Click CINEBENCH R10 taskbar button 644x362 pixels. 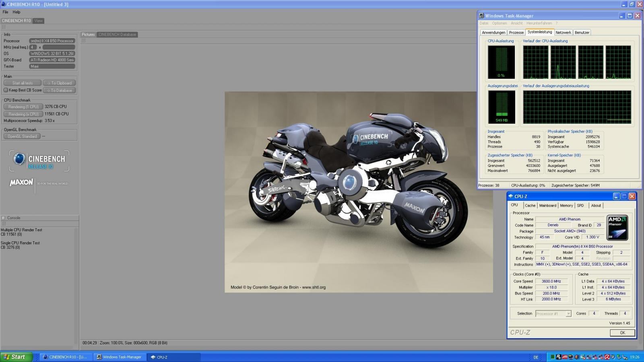[65, 357]
